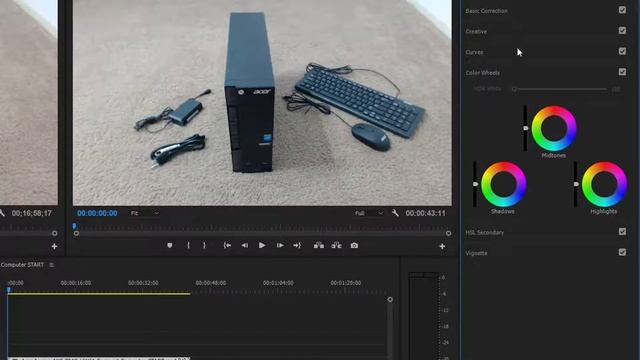Viewport: 640px width, 360px height.
Task: Click the timeline vertical scrollbar handle
Action: [x=390, y=299]
